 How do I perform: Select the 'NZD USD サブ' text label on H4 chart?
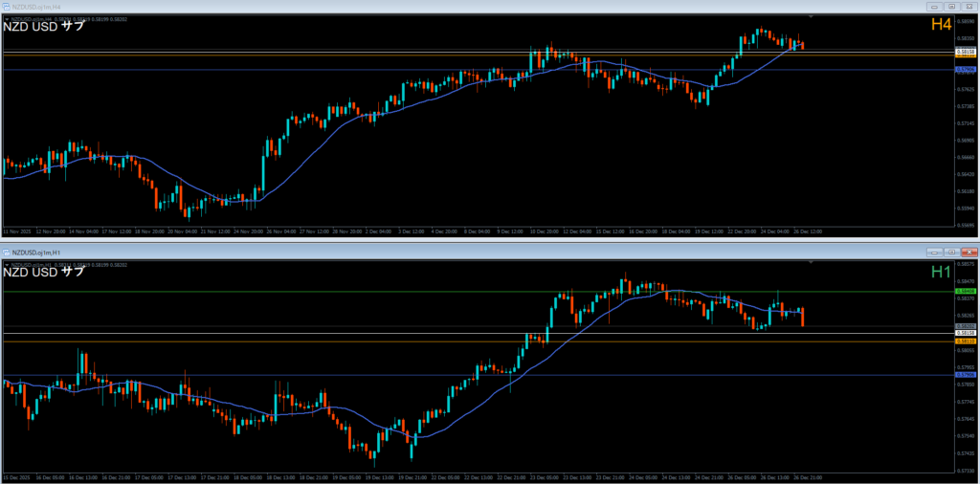[45, 27]
